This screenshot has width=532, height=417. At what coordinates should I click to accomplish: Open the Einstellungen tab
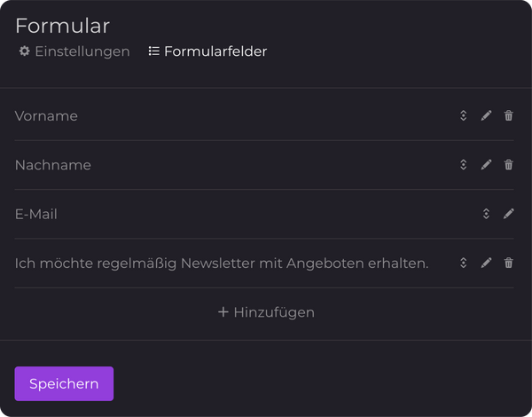click(x=74, y=51)
